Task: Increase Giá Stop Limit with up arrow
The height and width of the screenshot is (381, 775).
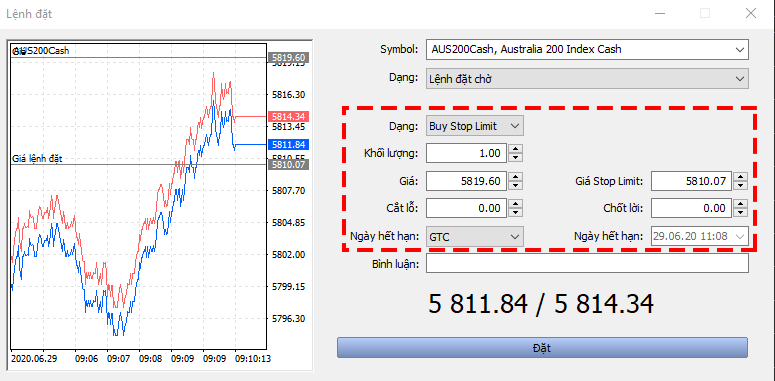Action: tap(740, 176)
